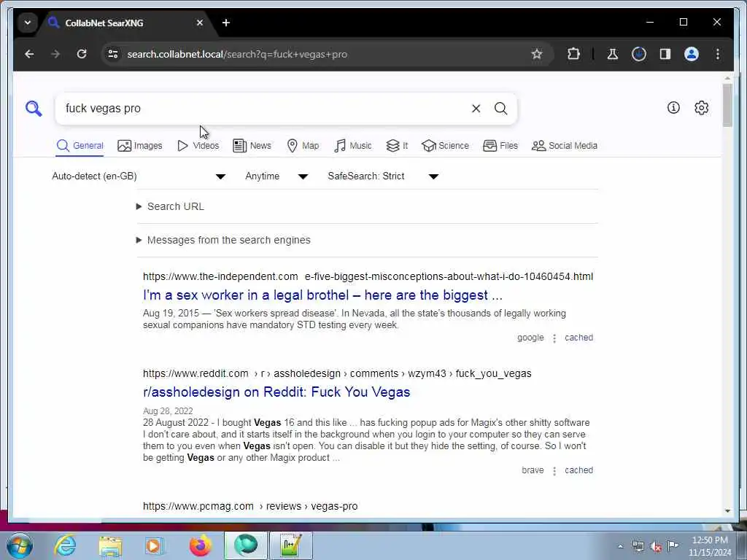Screen dimensions: 747x560
Task: Open Windows Explorer from the taskbar
Action: [111, 545]
